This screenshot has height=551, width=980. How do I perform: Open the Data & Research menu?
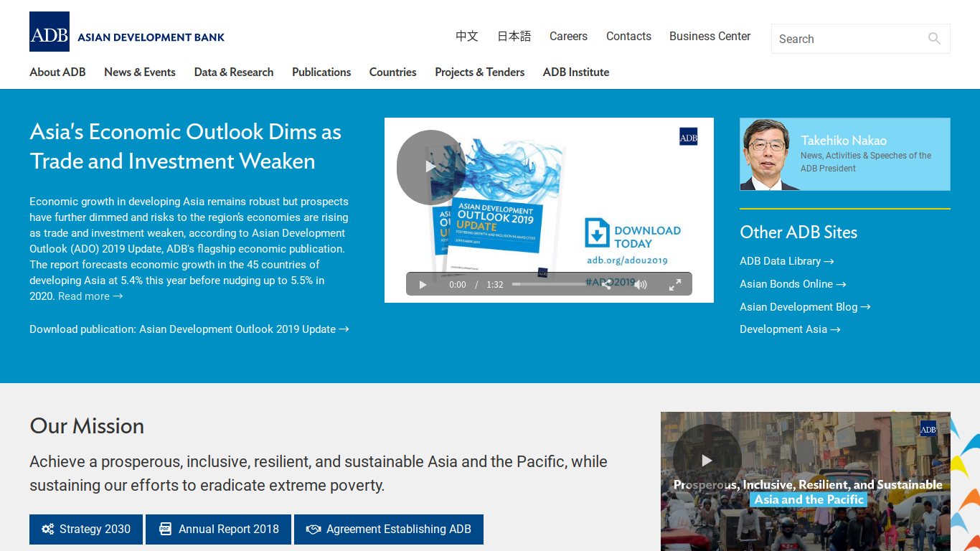234,72
